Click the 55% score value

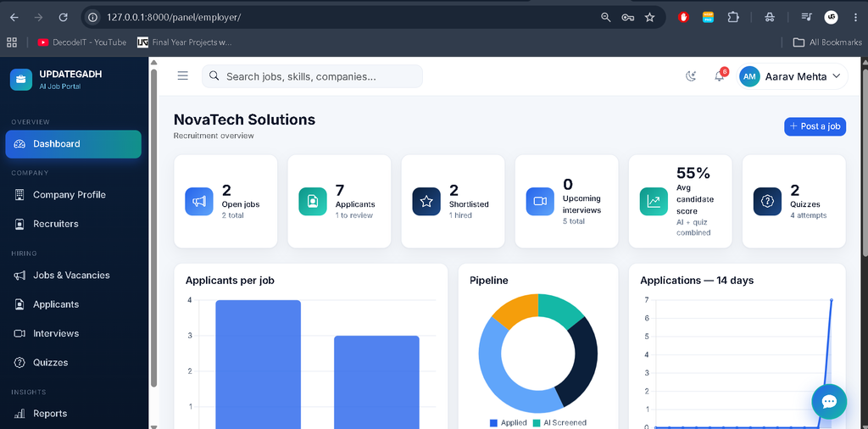coord(693,173)
